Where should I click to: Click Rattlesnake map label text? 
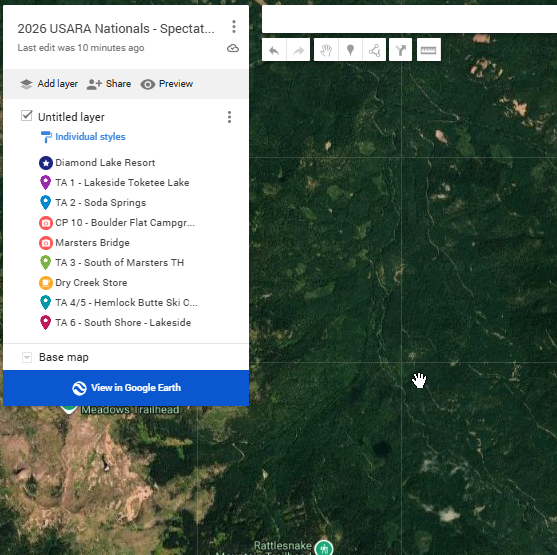(283, 545)
